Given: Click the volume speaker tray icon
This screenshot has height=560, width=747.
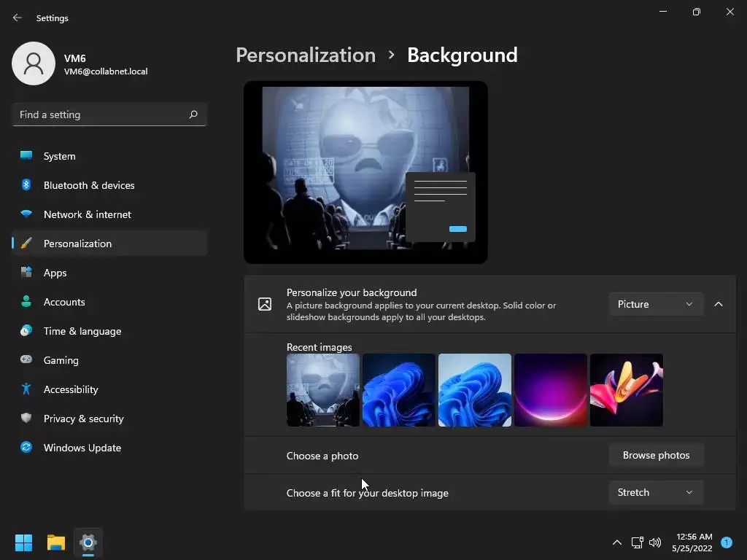Looking at the screenshot, I should tap(655, 542).
